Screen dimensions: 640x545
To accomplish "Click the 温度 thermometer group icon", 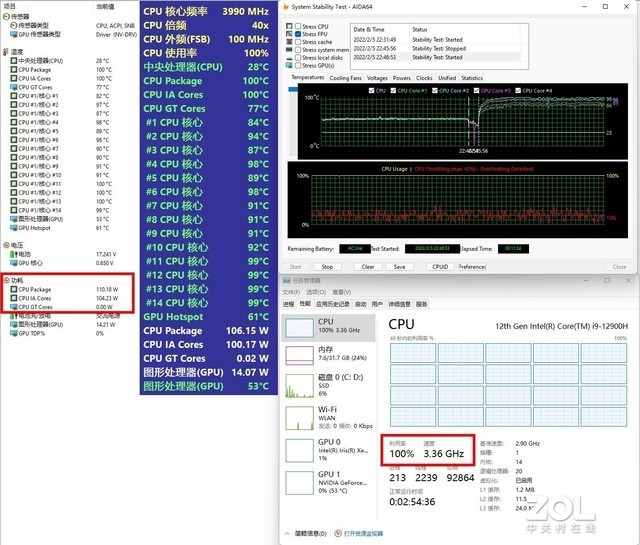I will coord(6,52).
